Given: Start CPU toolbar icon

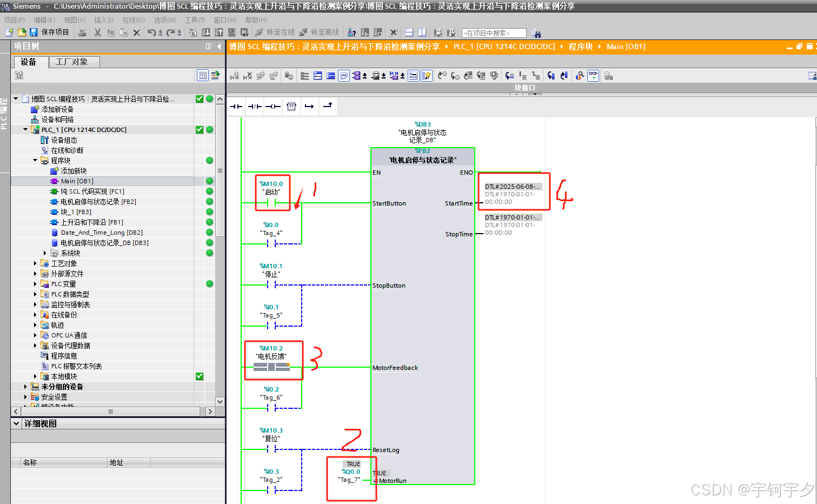Looking at the screenshot, I should coord(365,32).
